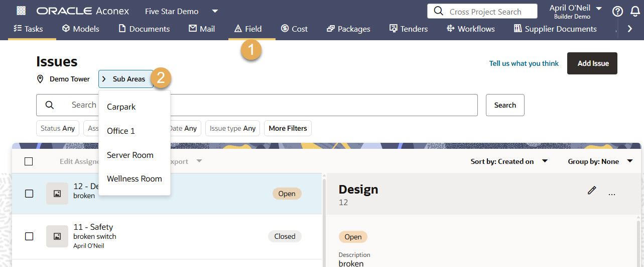
Task: Open the April O'Neil user menu
Action: [x=576, y=11]
